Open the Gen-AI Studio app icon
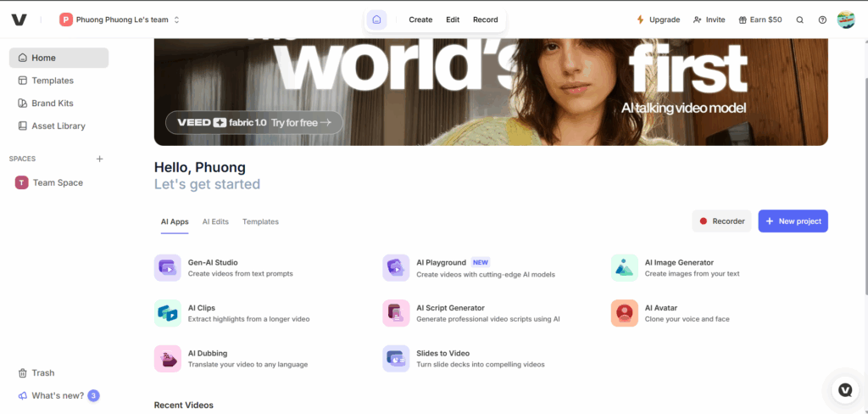The height and width of the screenshot is (414, 868). click(x=167, y=268)
